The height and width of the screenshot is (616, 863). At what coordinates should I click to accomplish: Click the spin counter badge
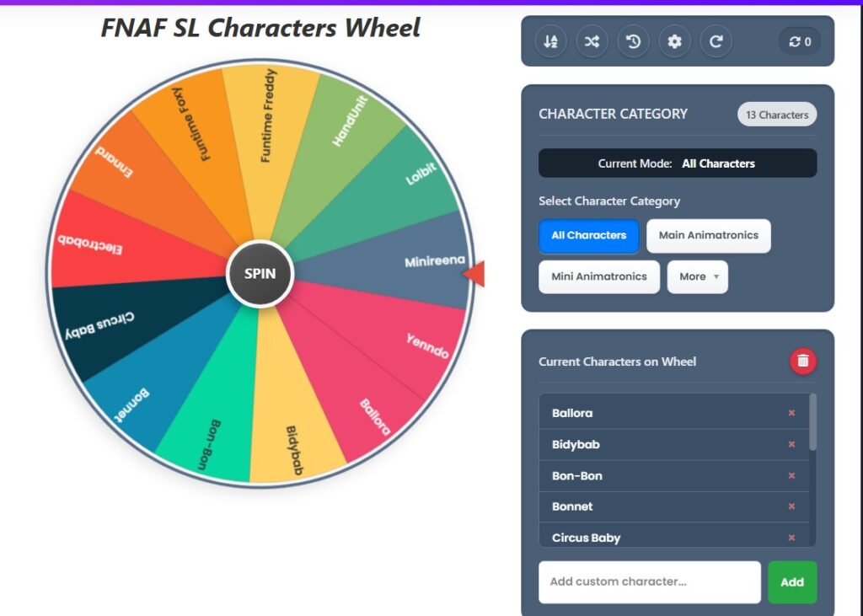798,40
